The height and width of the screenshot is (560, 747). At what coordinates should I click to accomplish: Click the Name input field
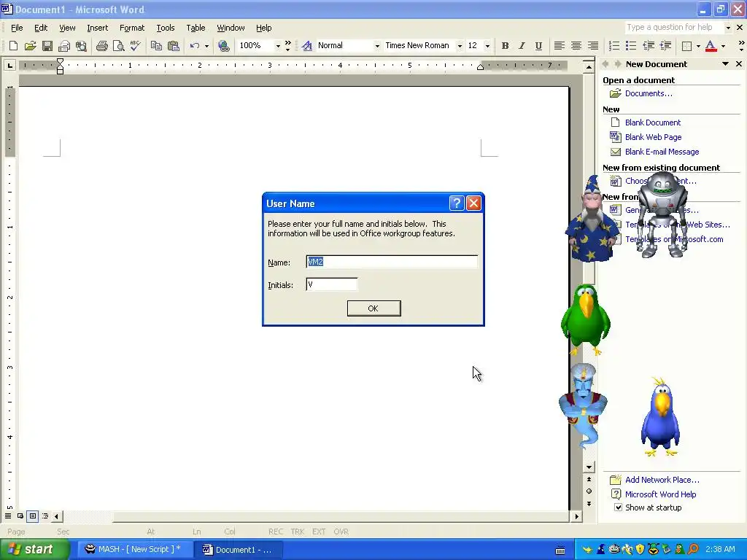(392, 262)
